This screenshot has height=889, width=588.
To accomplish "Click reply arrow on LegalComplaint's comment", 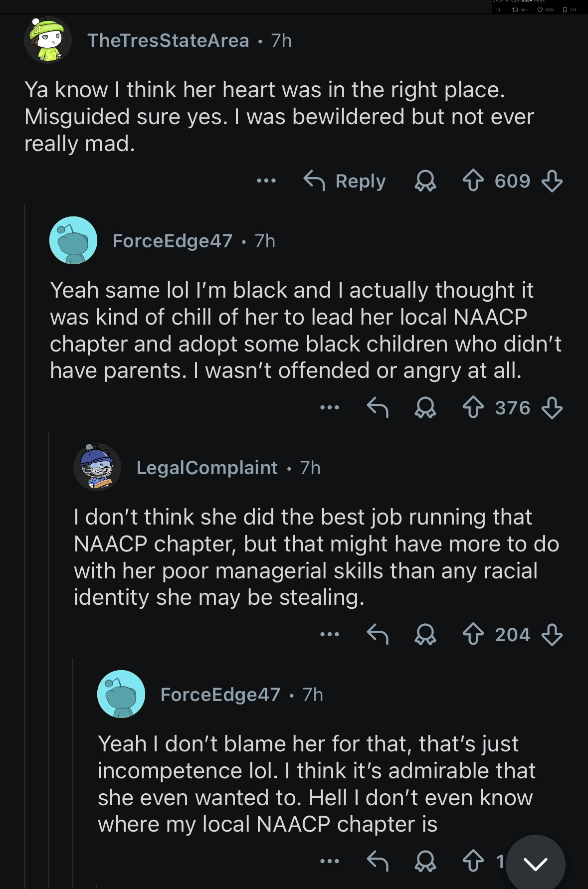I will click(x=378, y=635).
